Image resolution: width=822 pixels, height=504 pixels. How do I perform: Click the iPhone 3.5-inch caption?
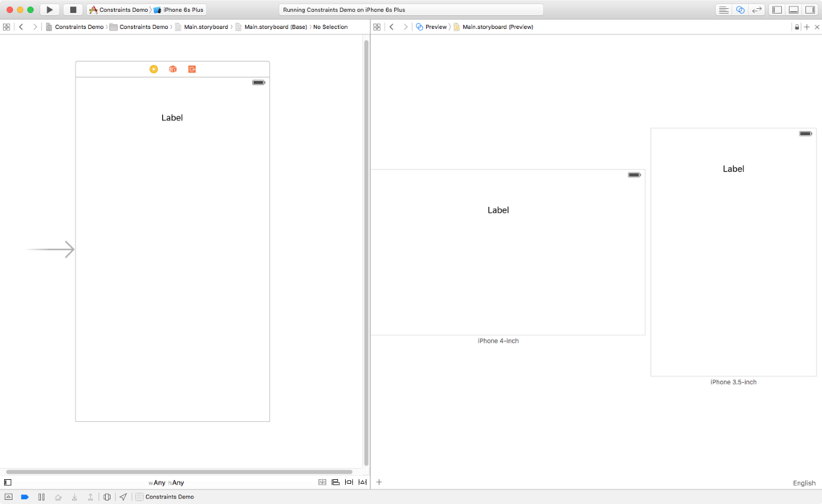pos(734,382)
